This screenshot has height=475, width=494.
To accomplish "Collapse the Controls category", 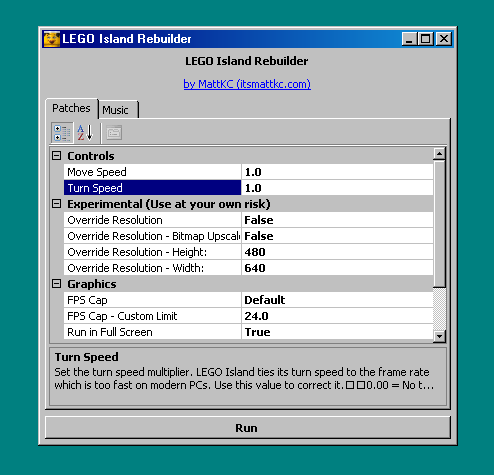I will tap(57, 156).
